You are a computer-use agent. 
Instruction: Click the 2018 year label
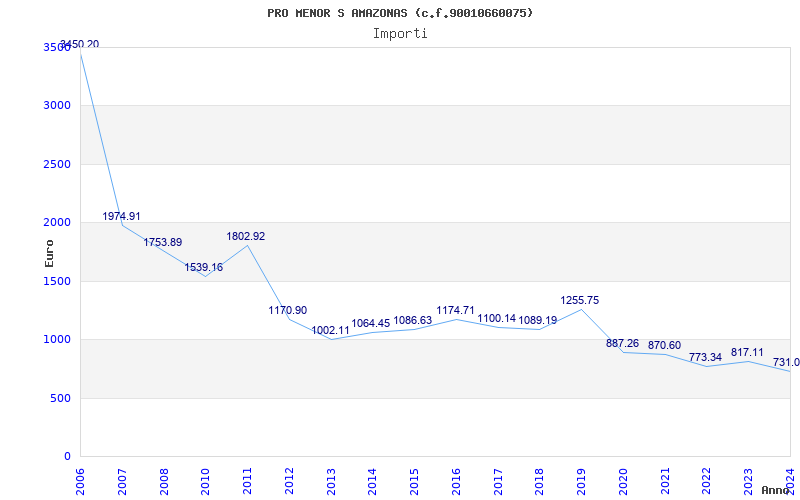point(539,481)
